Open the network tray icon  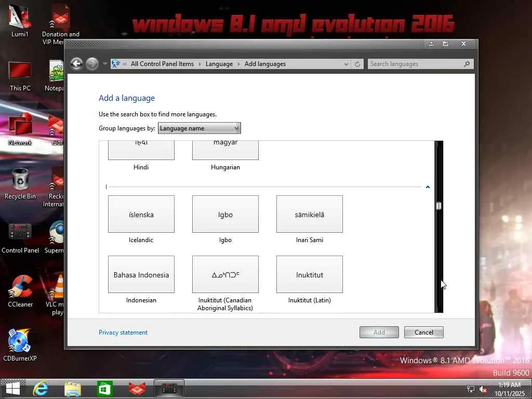[471, 389]
